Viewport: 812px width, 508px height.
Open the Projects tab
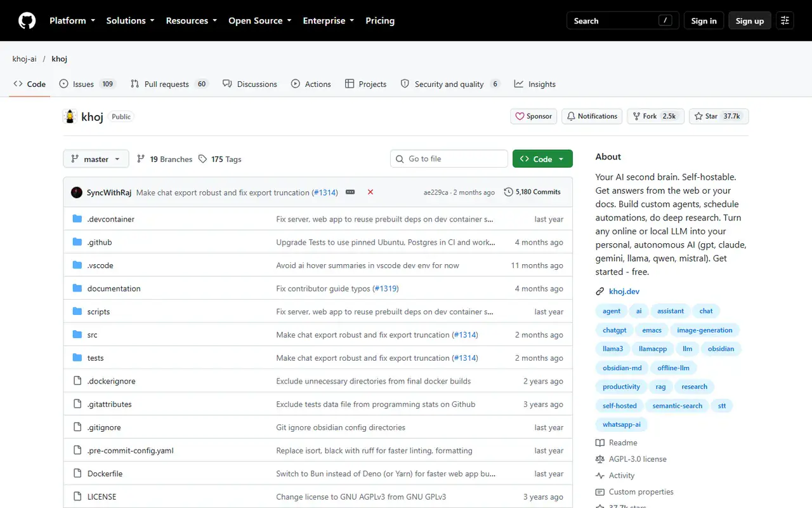point(365,84)
